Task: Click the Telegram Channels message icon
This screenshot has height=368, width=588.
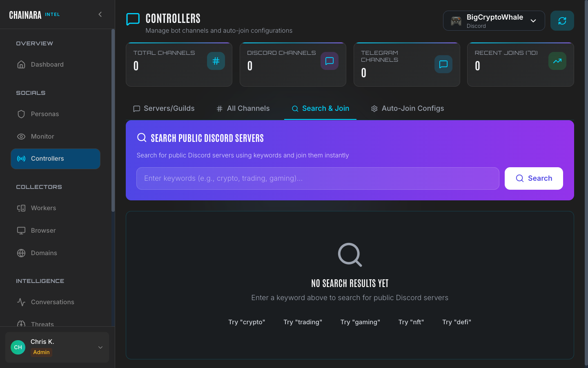Action: (443, 64)
